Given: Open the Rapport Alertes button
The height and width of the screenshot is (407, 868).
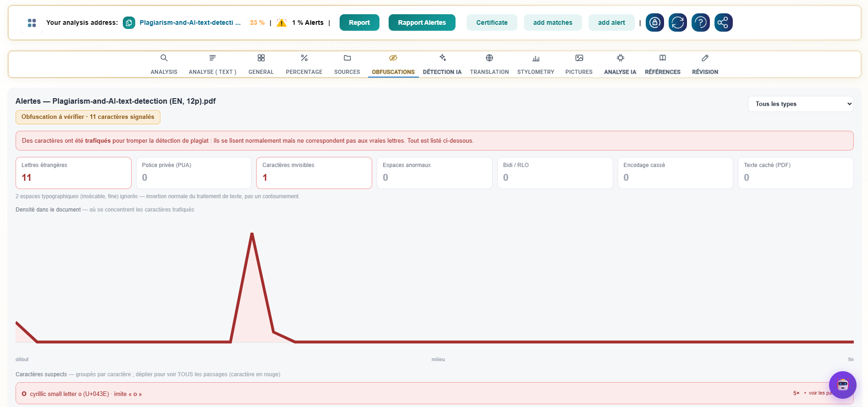Looking at the screenshot, I should tap(422, 22).
